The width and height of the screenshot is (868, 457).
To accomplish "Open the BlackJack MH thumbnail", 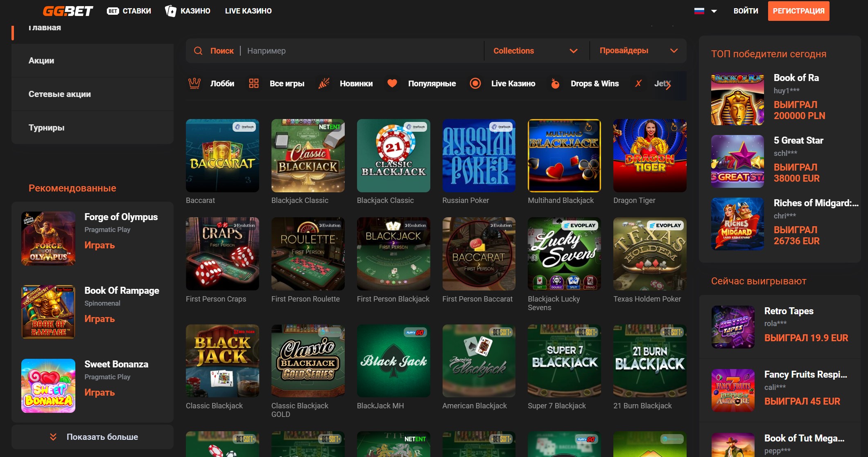I will (x=393, y=361).
